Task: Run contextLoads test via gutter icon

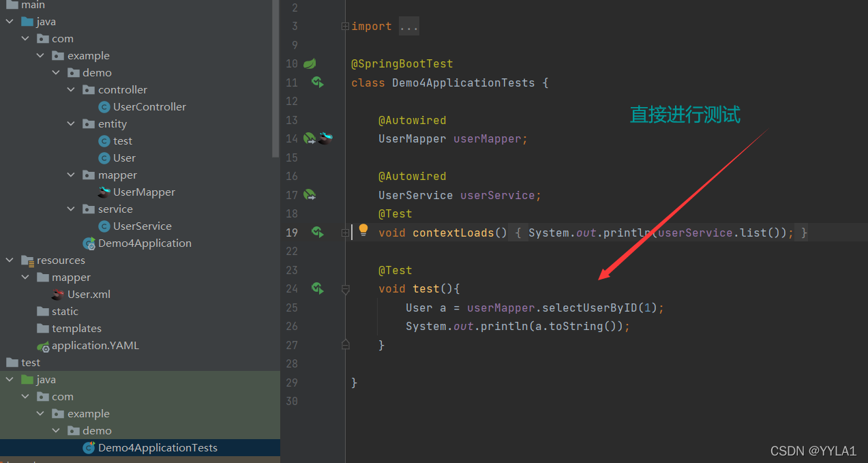Action: click(317, 233)
